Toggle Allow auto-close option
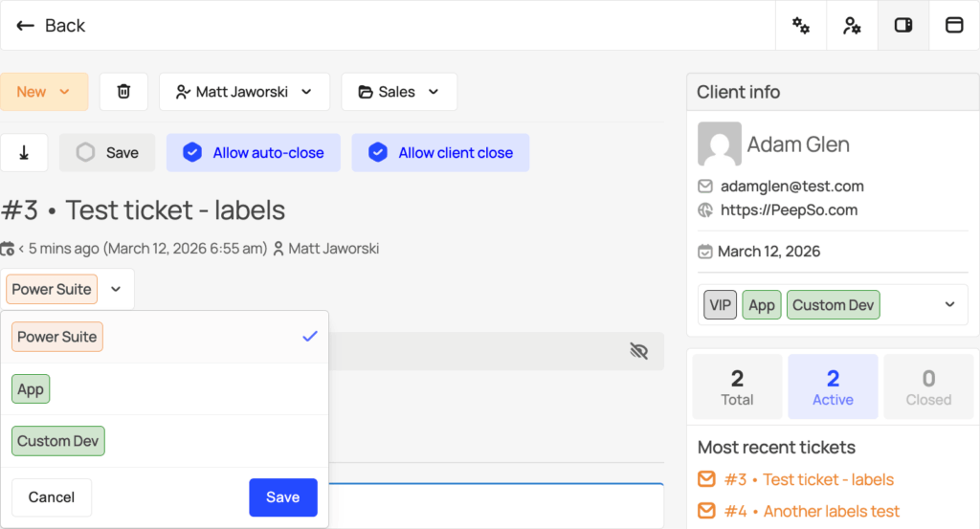 [253, 153]
